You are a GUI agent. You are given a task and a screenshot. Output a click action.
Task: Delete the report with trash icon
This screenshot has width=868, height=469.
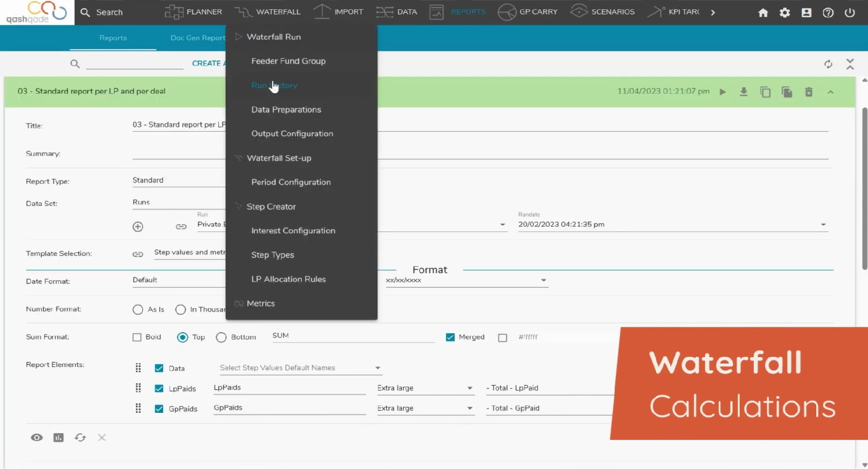(x=809, y=92)
